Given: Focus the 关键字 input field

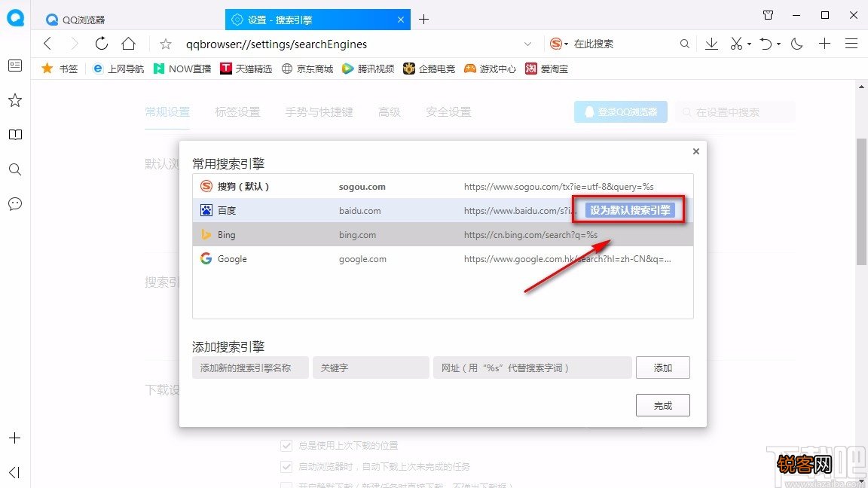Looking at the screenshot, I should click(371, 368).
